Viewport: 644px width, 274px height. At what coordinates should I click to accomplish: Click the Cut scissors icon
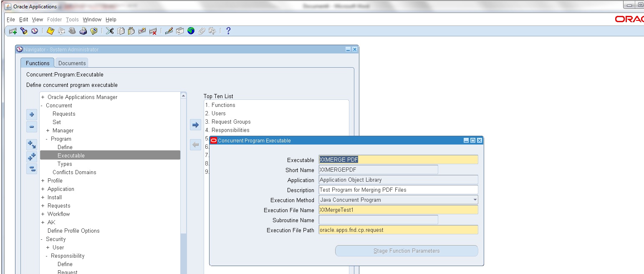point(110,31)
